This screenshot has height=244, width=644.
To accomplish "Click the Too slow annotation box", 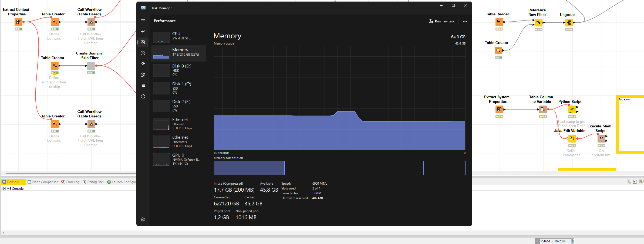I will point(630,124).
